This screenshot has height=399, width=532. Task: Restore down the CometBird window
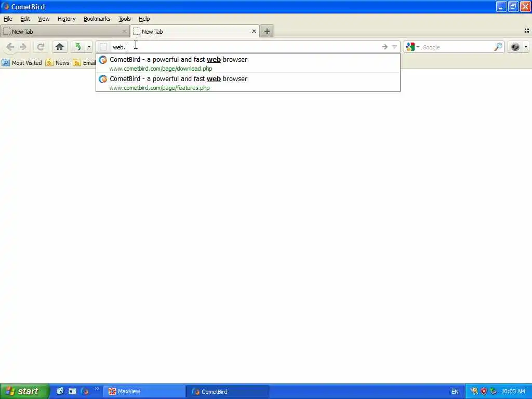513,6
